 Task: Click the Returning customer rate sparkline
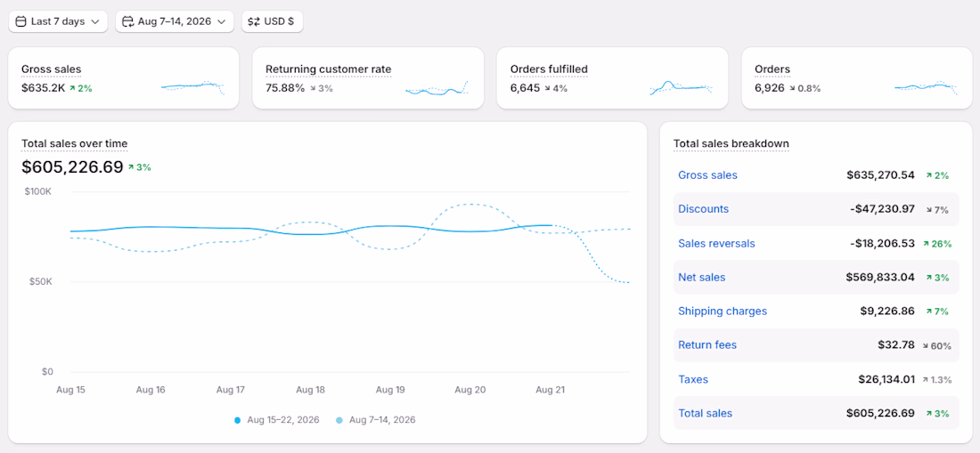[437, 89]
